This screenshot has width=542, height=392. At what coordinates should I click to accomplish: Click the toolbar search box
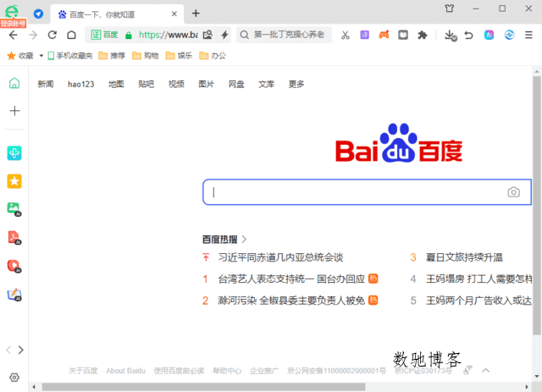[284, 35]
